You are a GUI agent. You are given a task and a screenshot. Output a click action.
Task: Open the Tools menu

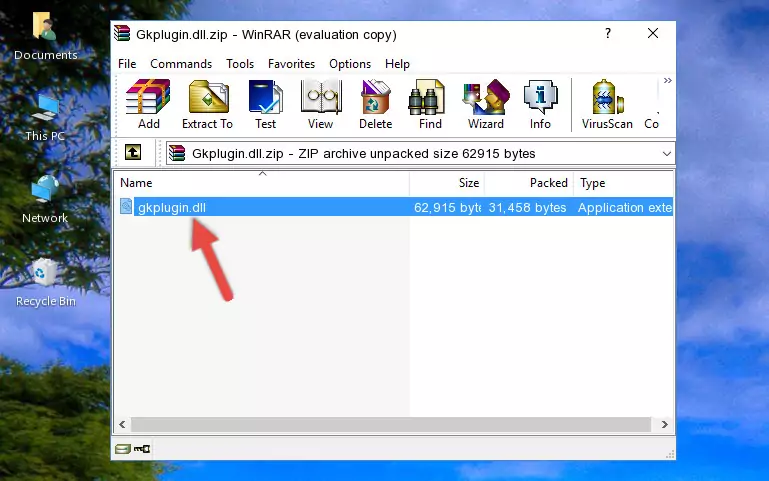[x=240, y=64]
